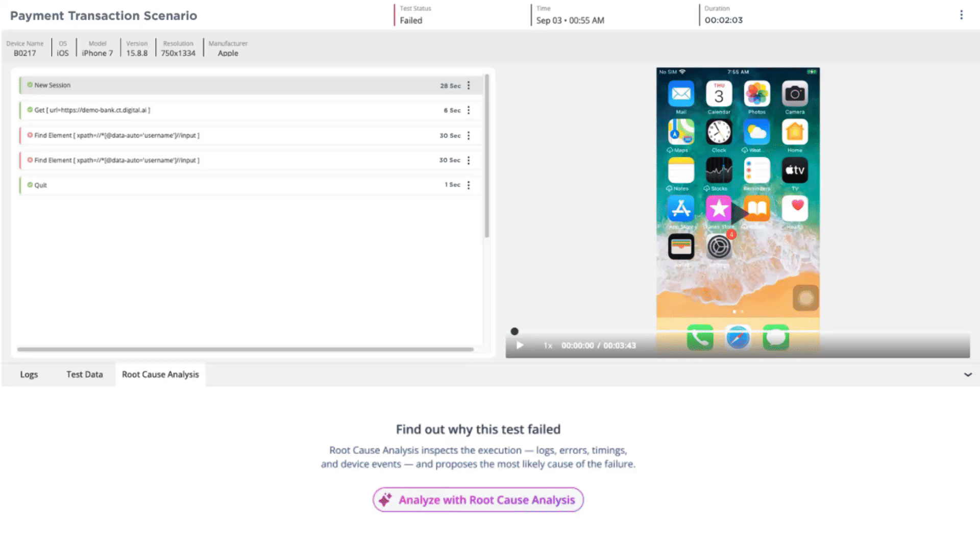980x551 pixels.
Task: Click the Apple TV icon in the video
Action: [795, 170]
